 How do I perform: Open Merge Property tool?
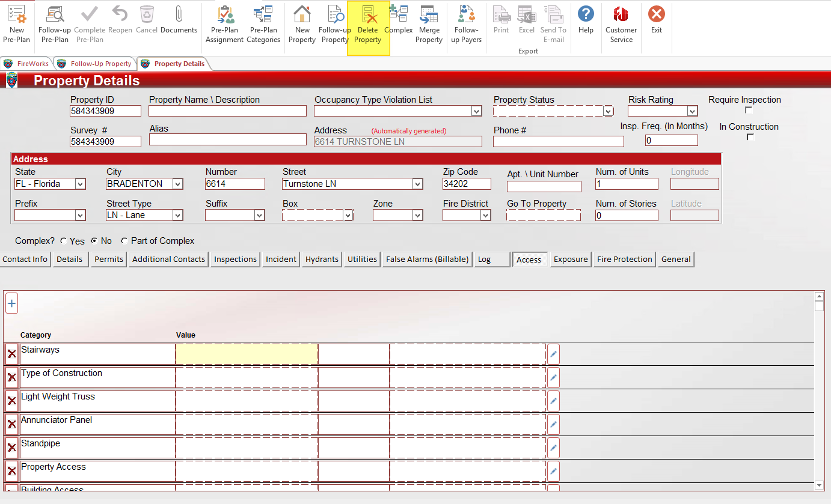(x=429, y=24)
